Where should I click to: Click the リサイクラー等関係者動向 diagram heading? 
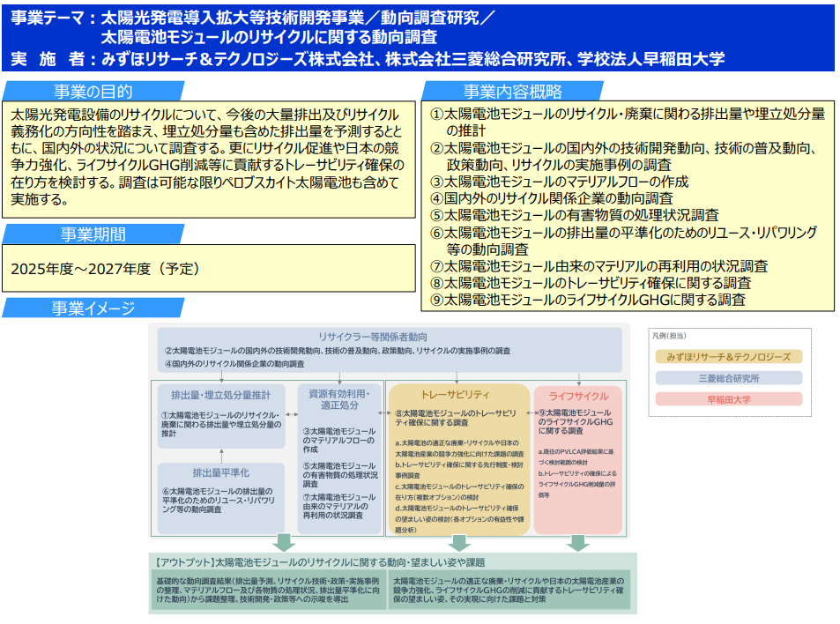pyautogui.click(x=373, y=337)
